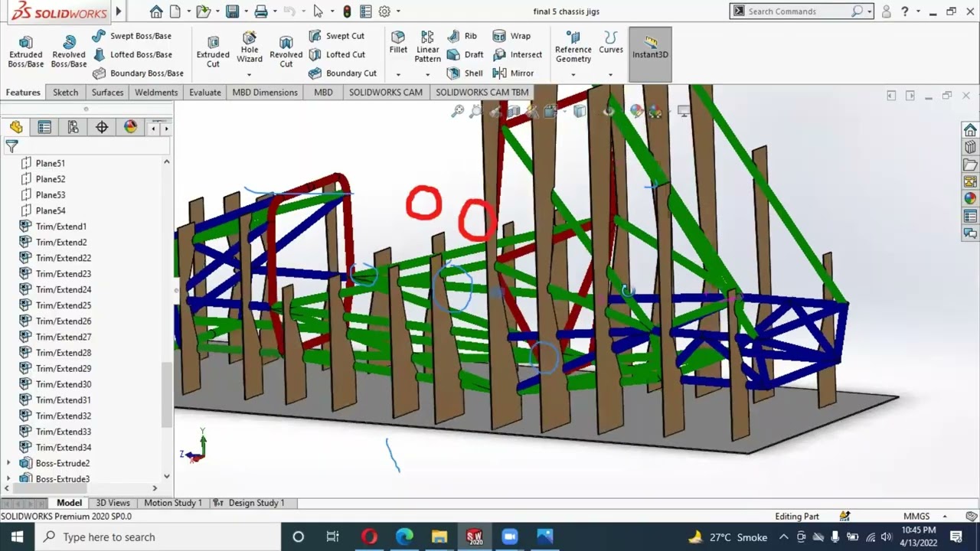The height and width of the screenshot is (551, 980).
Task: Open Microsoft Edge from the taskbar
Action: tap(404, 536)
